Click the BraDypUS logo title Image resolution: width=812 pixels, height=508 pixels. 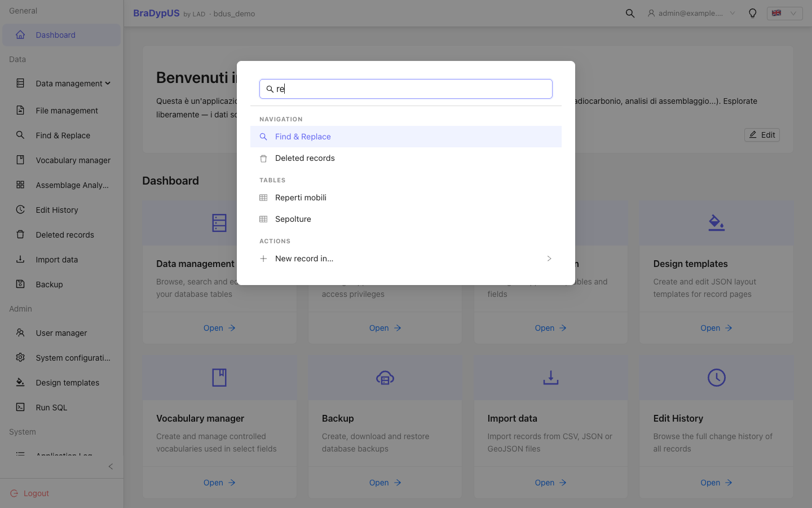pyautogui.click(x=156, y=13)
